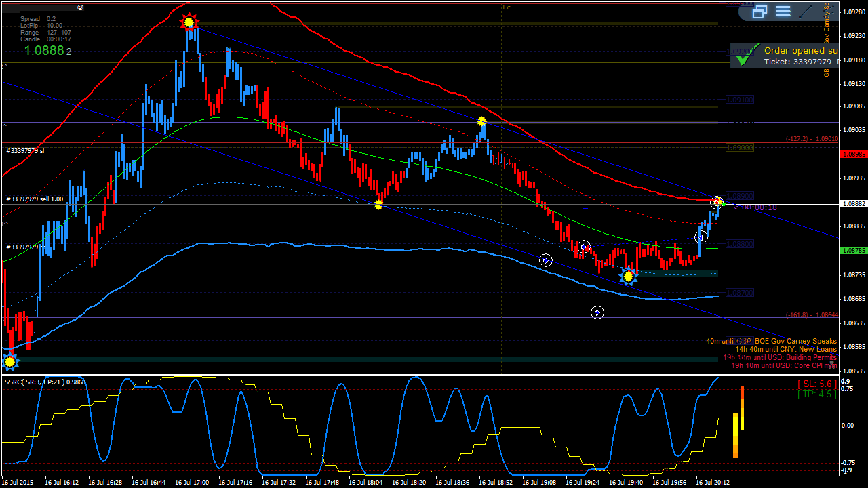868x488 pixels.
Task: Click the (-127.2) - 1.09010 Fibonacci label
Action: tap(812, 138)
